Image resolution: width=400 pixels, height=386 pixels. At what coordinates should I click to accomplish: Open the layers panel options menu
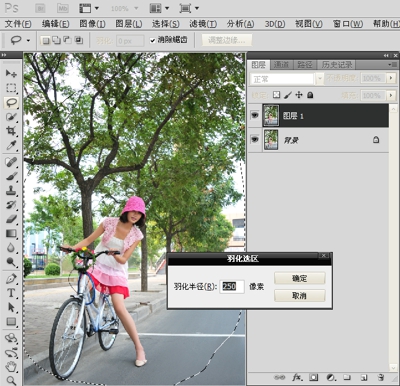[393, 64]
